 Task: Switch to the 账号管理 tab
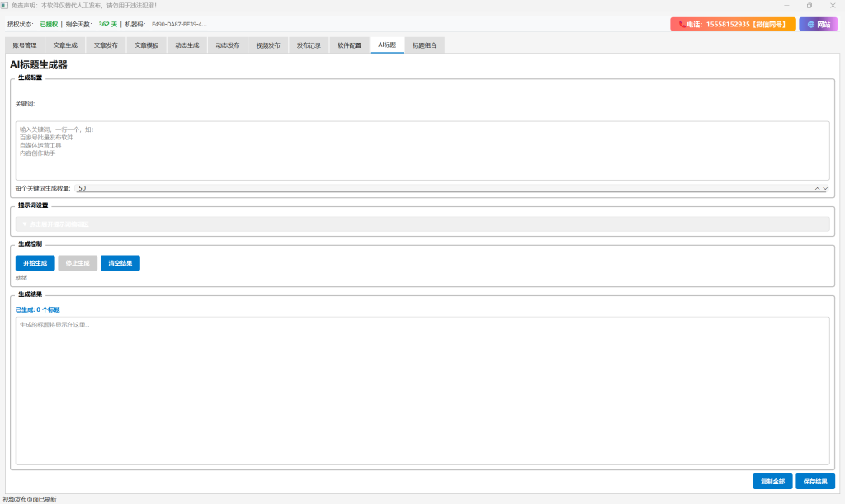point(25,45)
